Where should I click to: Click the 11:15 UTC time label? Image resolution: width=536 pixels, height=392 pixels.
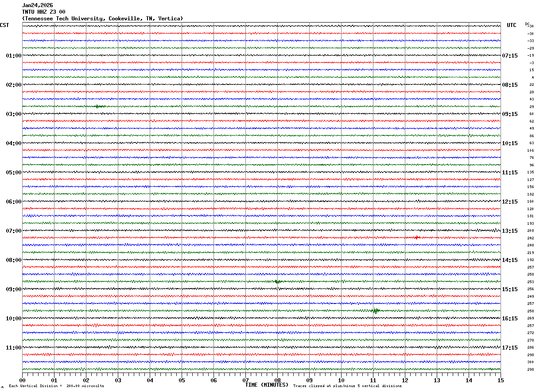point(510,173)
